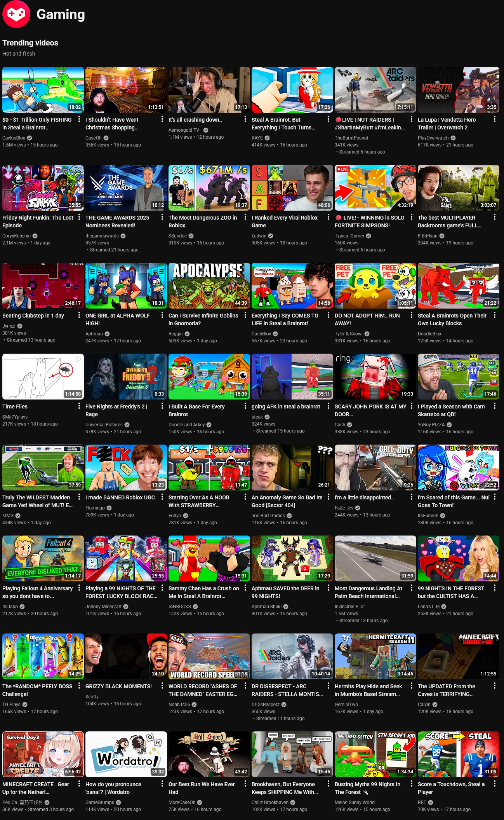Screen dimensions: 504x820
Task: Open the SCARY JOHN PORK thumbnail
Action: coord(375,377)
